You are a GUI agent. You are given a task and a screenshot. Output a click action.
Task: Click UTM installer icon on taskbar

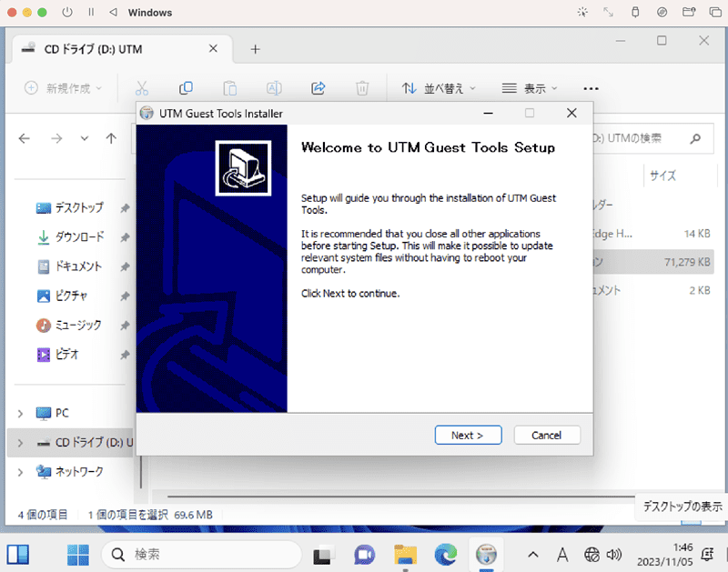tap(486, 555)
